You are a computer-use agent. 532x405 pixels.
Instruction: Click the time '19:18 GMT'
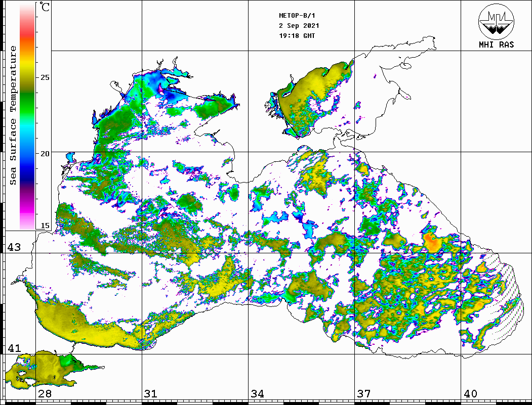coord(297,35)
